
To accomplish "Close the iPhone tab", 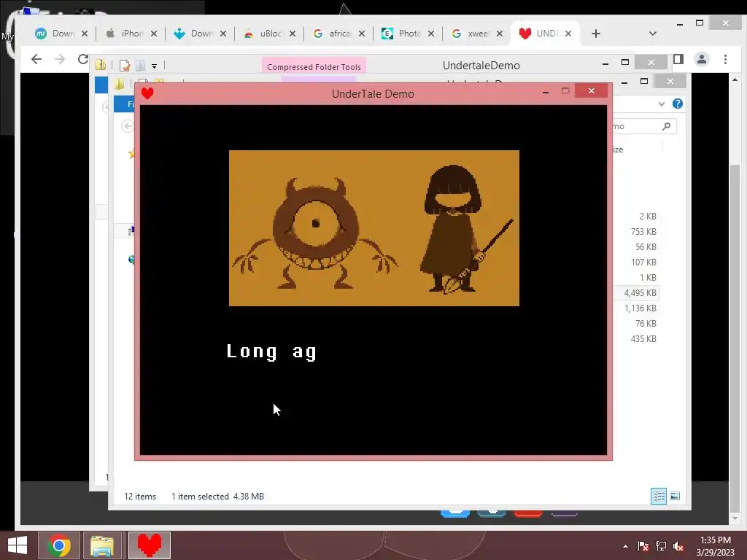I will tap(153, 34).
